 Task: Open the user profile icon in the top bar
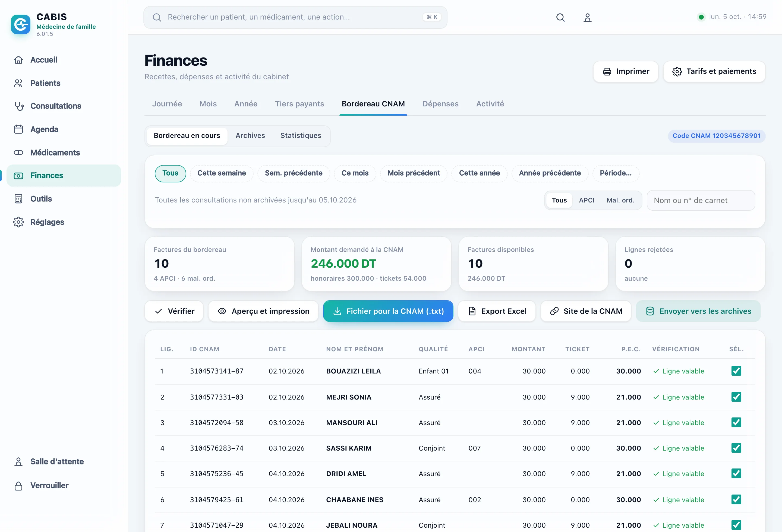[x=587, y=17]
